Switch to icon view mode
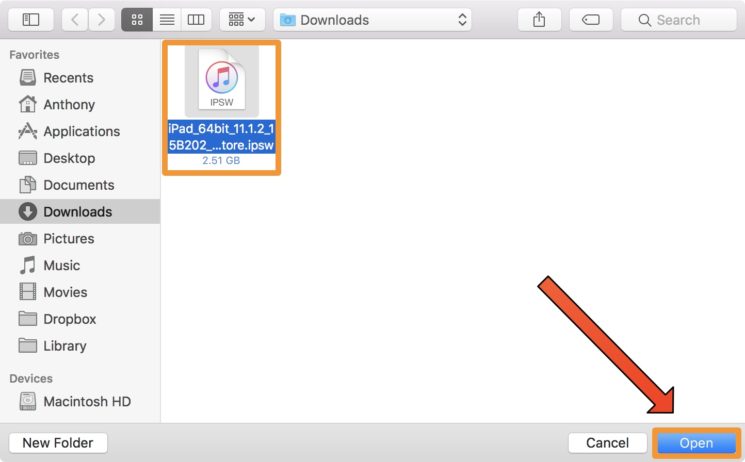 [137, 19]
